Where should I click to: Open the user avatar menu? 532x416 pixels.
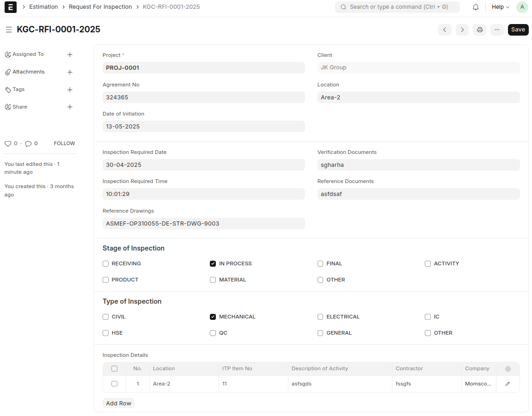click(522, 7)
